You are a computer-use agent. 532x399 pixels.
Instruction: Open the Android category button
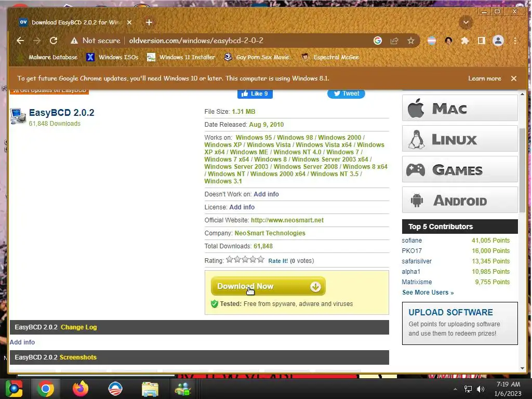(460, 200)
